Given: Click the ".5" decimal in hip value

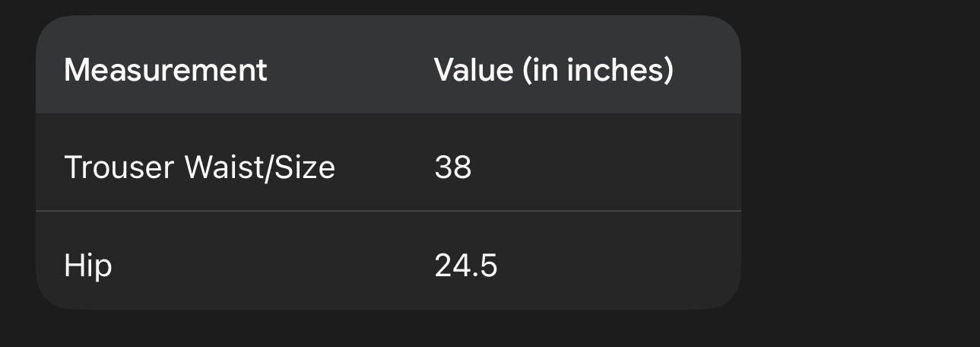Looking at the screenshot, I should 486,266.
